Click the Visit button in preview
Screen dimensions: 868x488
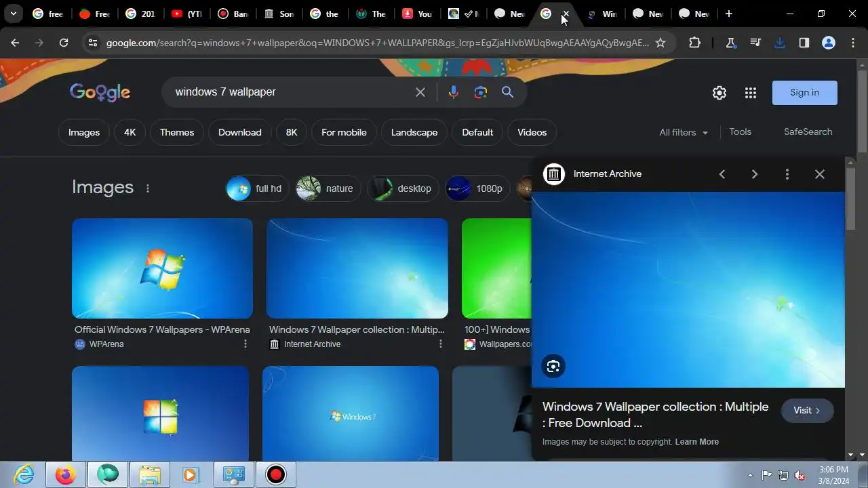pos(807,410)
